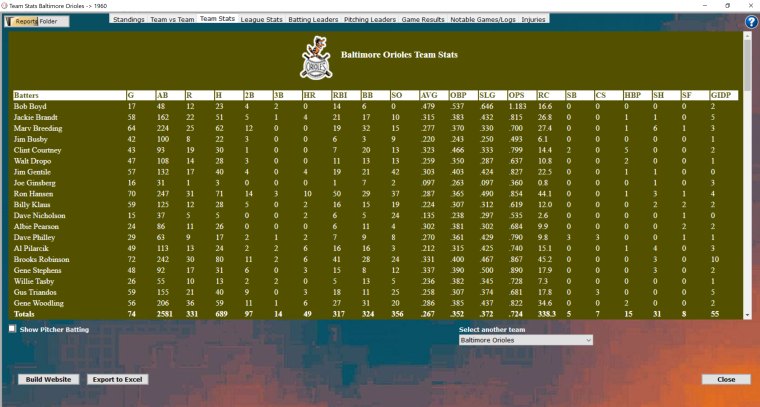760x407 pixels.
Task: Select player Billy Klaus
Action: 32,205
